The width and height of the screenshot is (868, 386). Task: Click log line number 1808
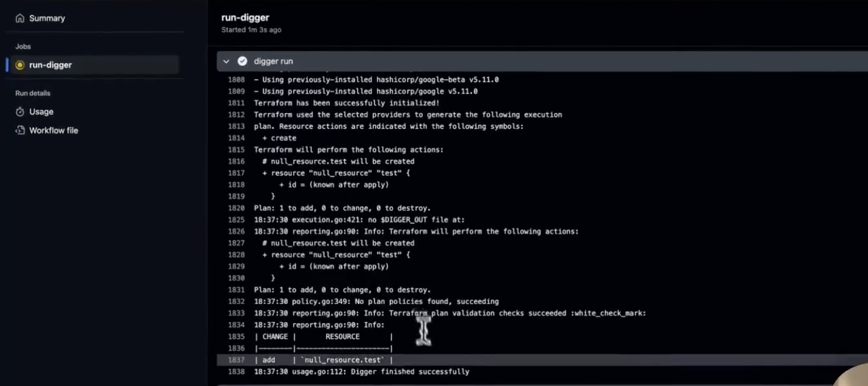[x=236, y=79]
